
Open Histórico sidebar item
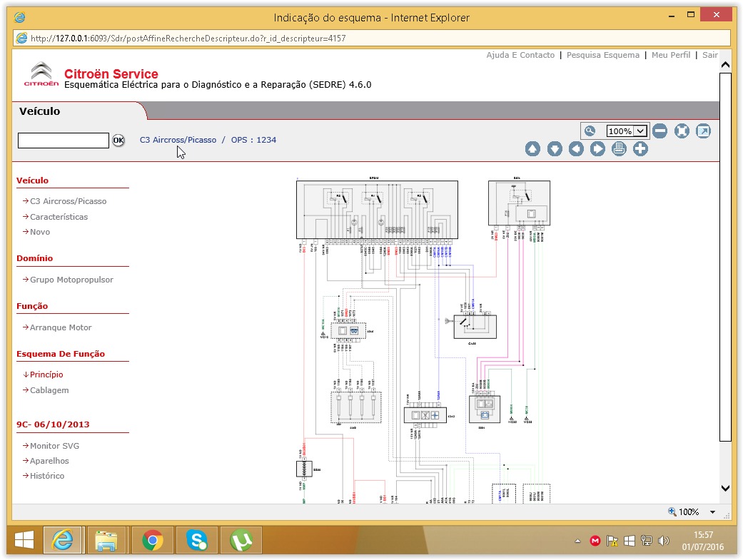[x=47, y=476]
